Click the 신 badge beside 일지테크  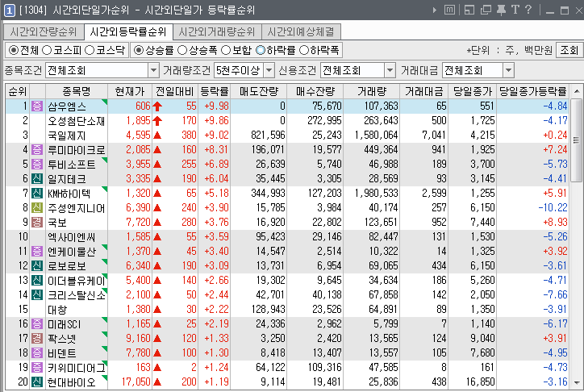coord(37,179)
